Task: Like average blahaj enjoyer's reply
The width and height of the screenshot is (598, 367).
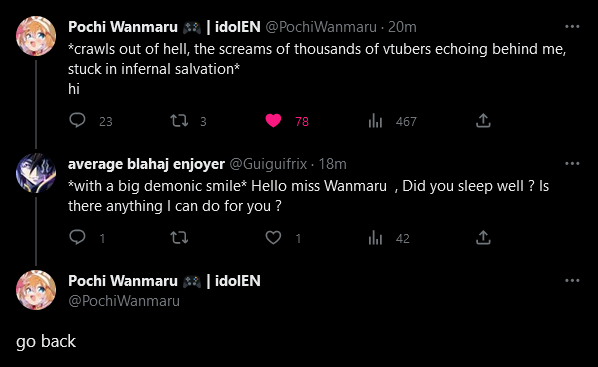Action: click(273, 238)
